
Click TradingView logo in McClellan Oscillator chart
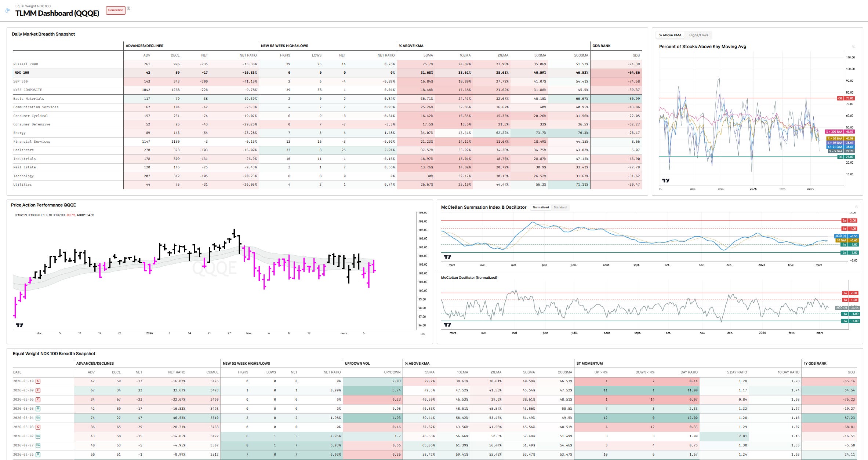(447, 325)
